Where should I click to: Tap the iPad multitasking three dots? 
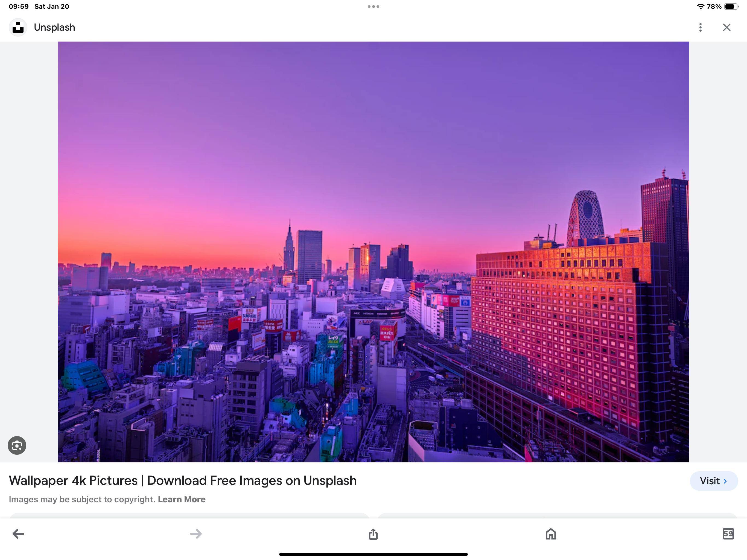(x=373, y=6)
